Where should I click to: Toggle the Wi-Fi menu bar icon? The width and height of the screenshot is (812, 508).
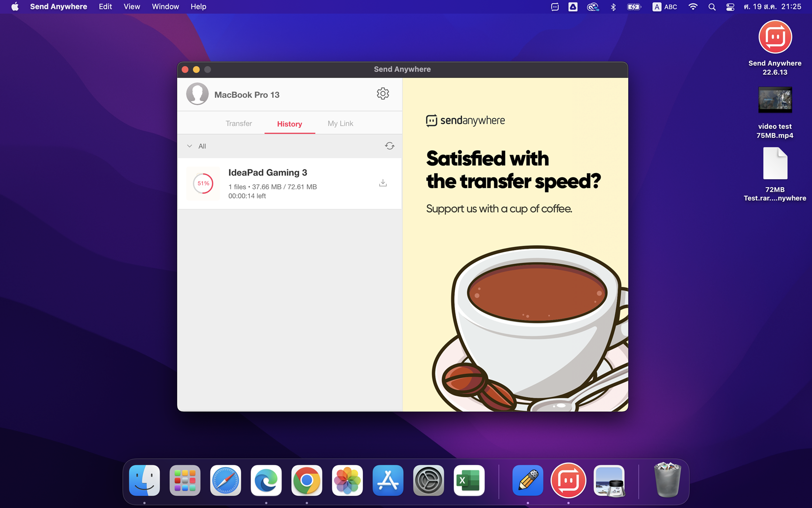(693, 7)
